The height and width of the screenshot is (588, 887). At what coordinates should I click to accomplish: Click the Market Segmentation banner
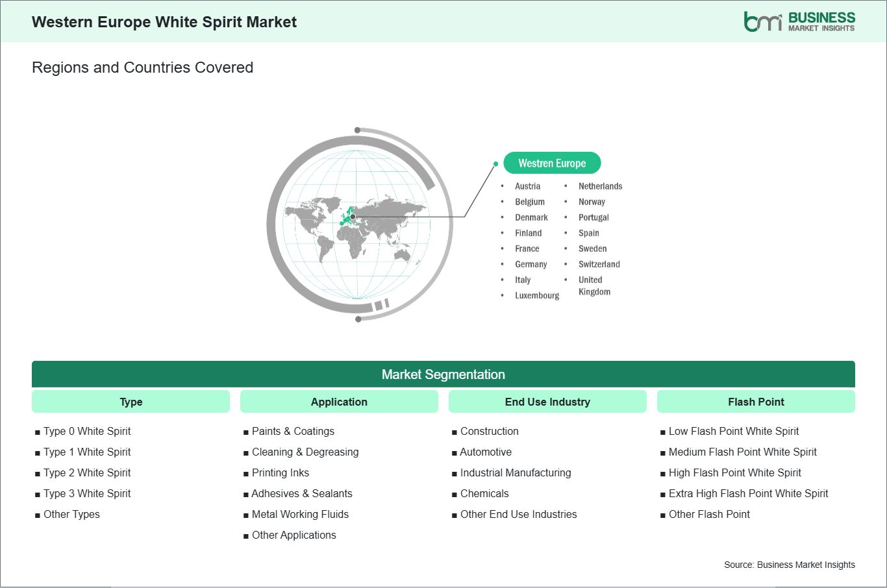click(x=443, y=374)
